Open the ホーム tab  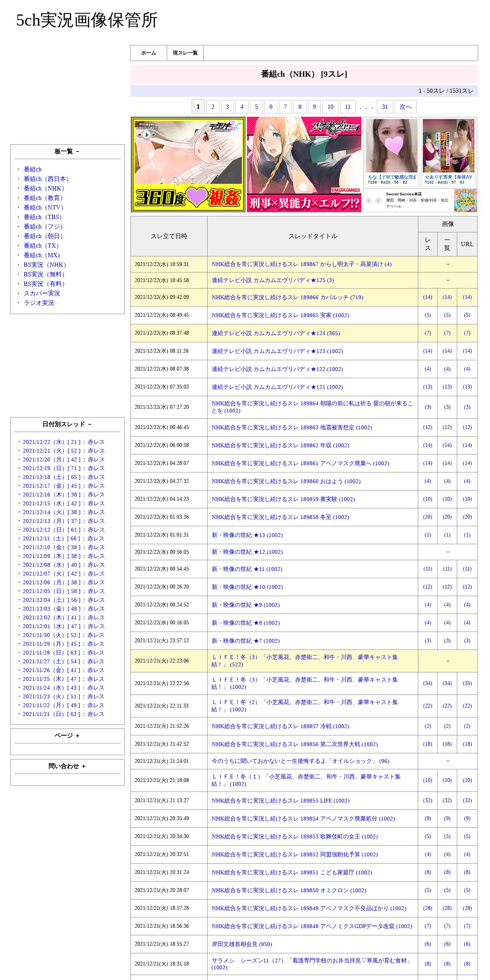pos(148,53)
